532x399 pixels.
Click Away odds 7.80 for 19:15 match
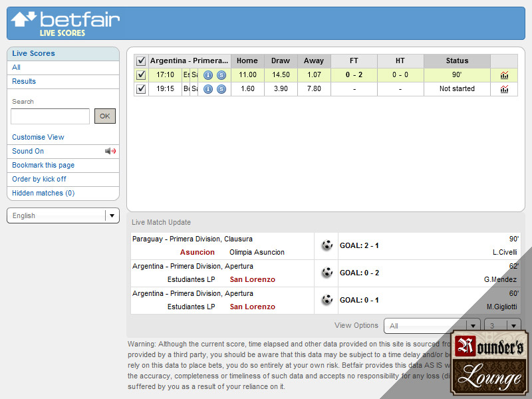click(314, 89)
